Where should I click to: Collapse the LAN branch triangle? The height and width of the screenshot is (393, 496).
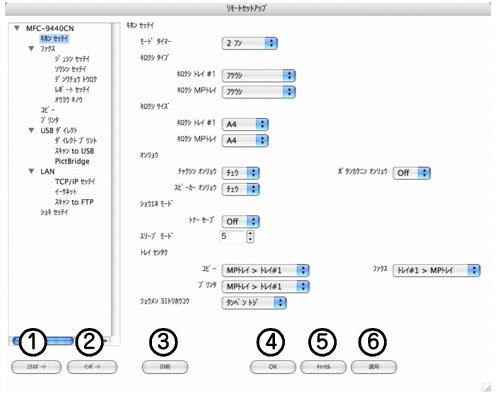point(31,171)
